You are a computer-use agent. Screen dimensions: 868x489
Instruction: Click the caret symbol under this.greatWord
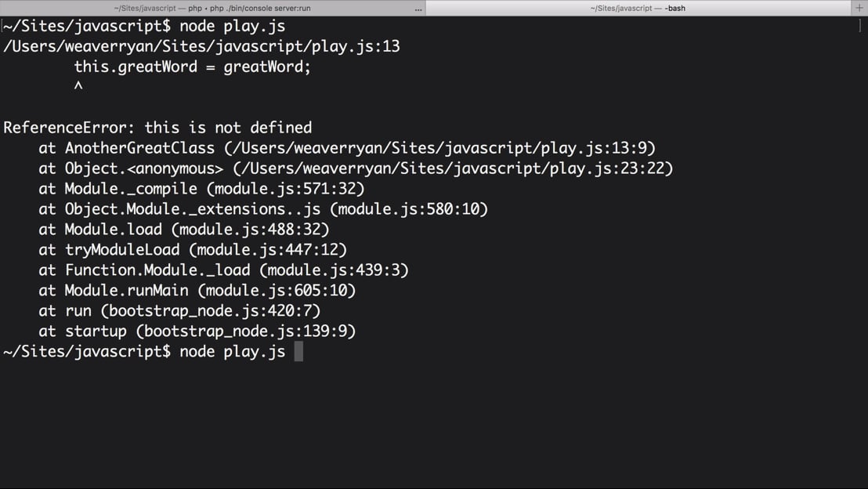coord(78,87)
